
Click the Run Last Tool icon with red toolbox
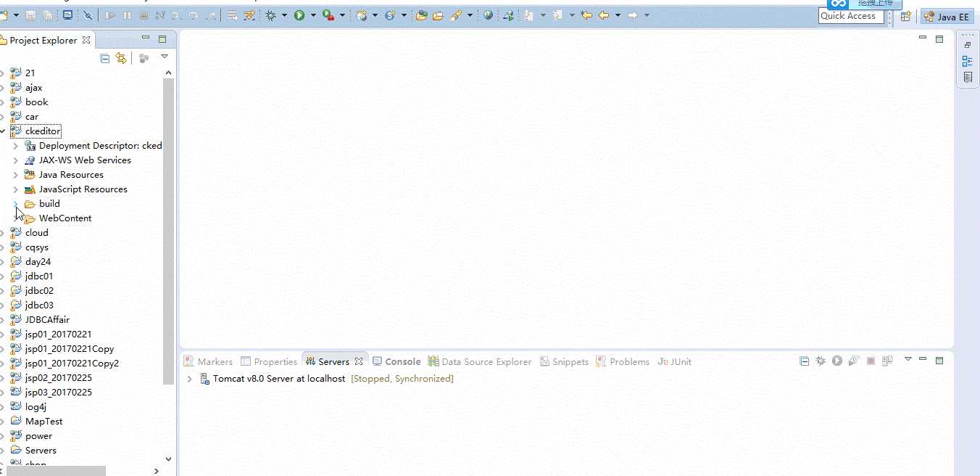328,15
